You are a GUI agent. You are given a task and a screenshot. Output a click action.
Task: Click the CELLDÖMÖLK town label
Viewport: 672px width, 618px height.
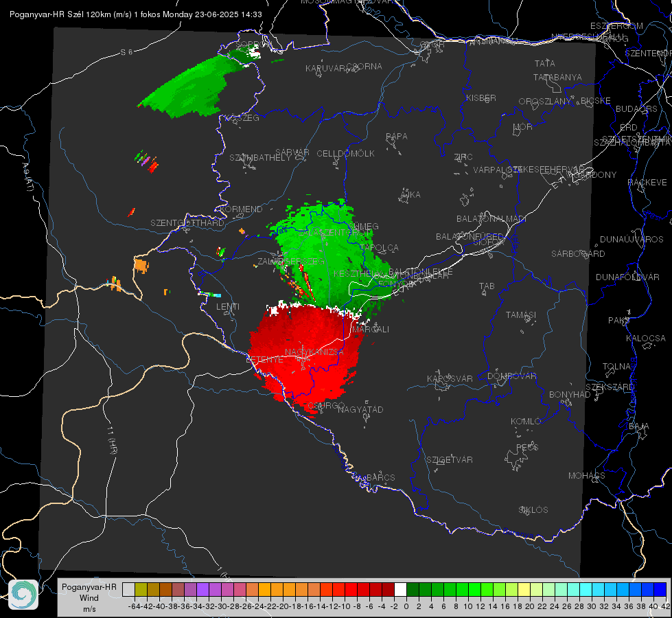point(345,154)
